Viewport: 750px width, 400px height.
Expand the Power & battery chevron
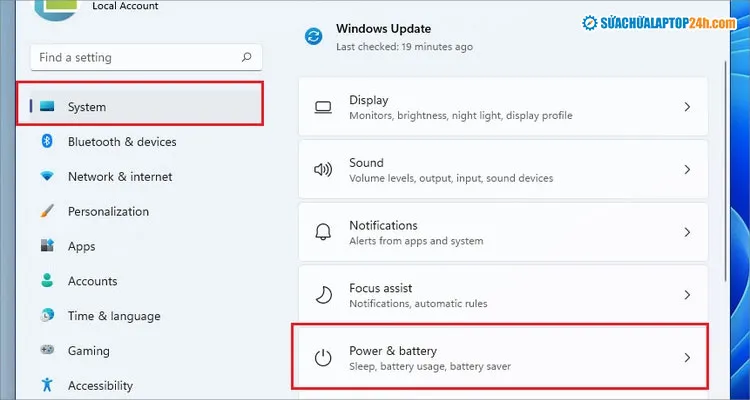[x=687, y=357]
